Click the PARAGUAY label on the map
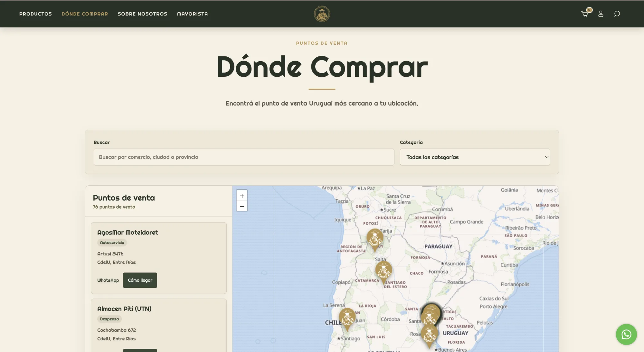 coord(438,247)
